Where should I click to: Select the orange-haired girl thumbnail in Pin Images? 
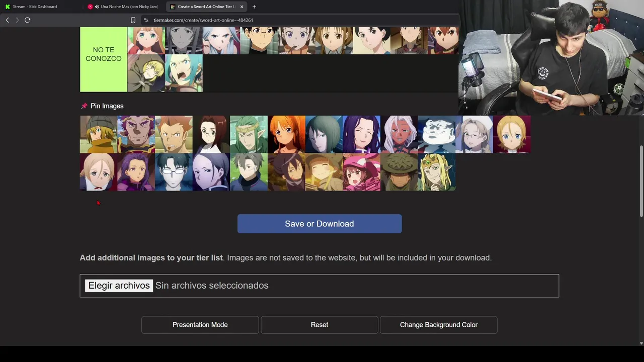click(286, 134)
